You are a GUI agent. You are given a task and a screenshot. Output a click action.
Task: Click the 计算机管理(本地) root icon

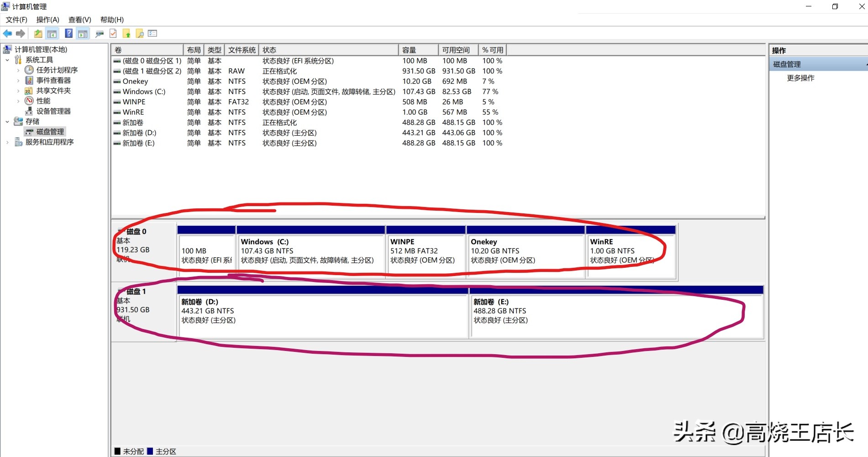(x=7, y=49)
